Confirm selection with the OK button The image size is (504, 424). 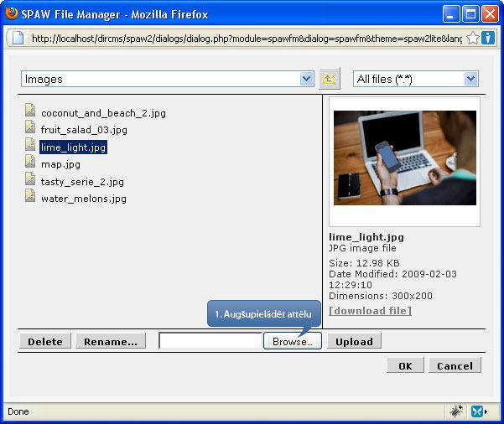point(405,365)
